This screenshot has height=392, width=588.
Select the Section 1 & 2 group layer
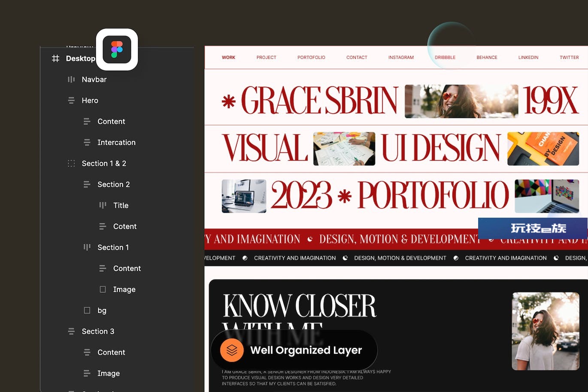[x=104, y=164]
